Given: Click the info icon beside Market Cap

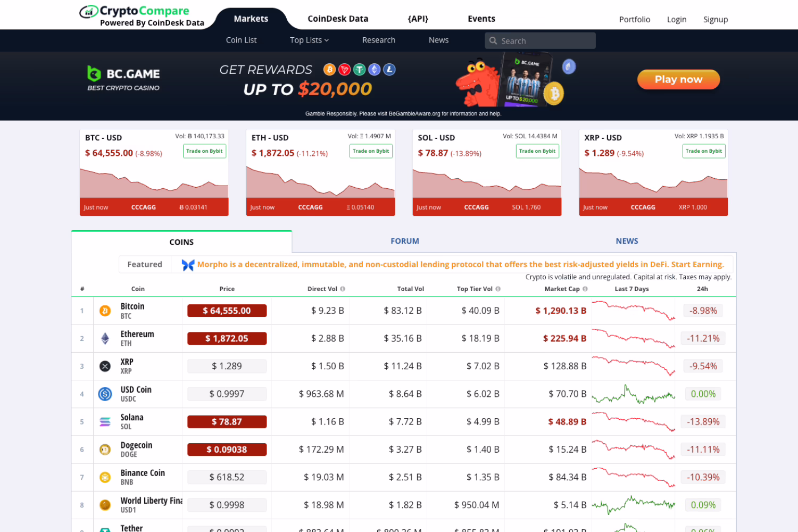Looking at the screenshot, I should 585,288.
